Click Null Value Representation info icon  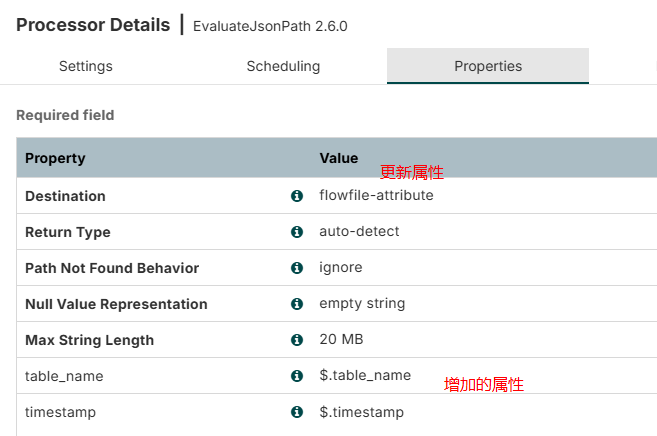296,304
